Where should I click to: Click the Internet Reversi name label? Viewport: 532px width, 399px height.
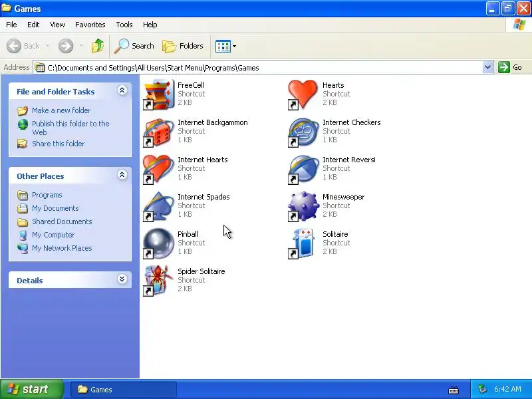[348, 160]
